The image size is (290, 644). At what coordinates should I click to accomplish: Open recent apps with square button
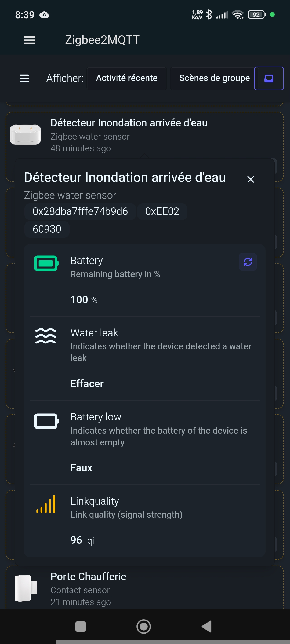tap(81, 627)
